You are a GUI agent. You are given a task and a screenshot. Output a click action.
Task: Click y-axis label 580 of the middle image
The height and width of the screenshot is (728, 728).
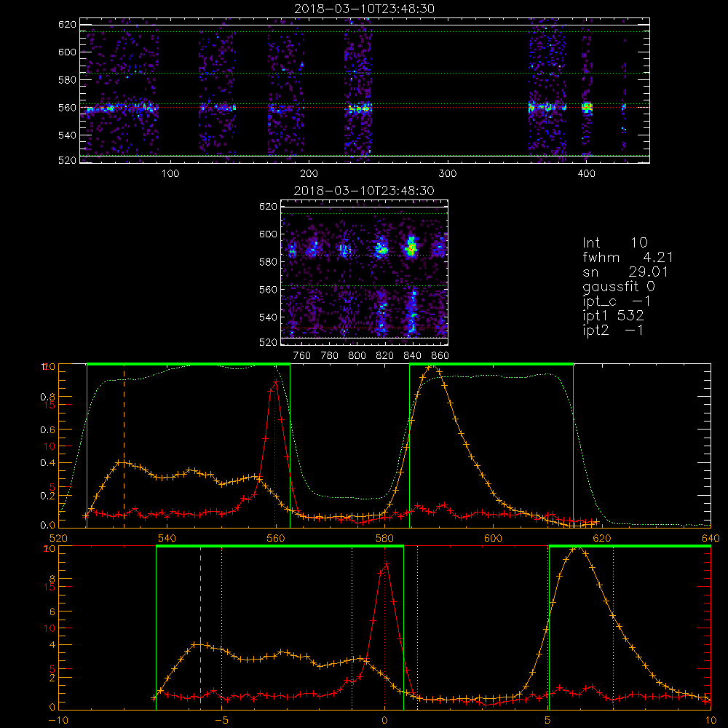click(x=268, y=262)
